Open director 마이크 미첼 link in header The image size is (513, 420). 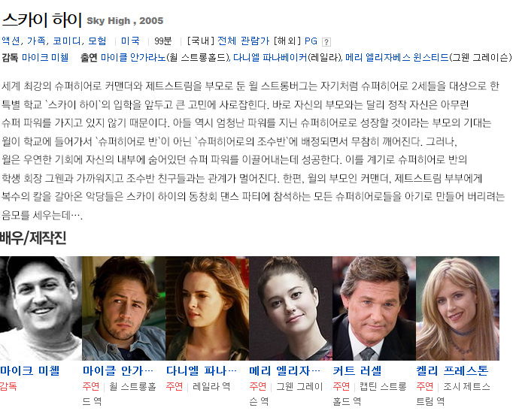pos(45,58)
